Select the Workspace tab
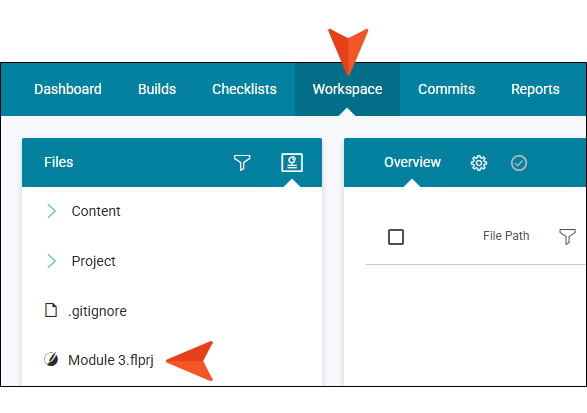 point(347,89)
